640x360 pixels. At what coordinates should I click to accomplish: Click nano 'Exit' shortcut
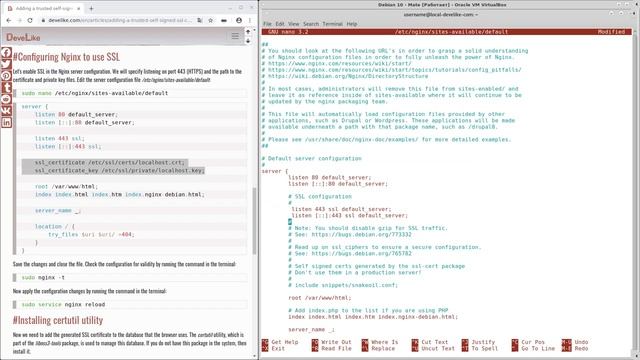point(273,349)
